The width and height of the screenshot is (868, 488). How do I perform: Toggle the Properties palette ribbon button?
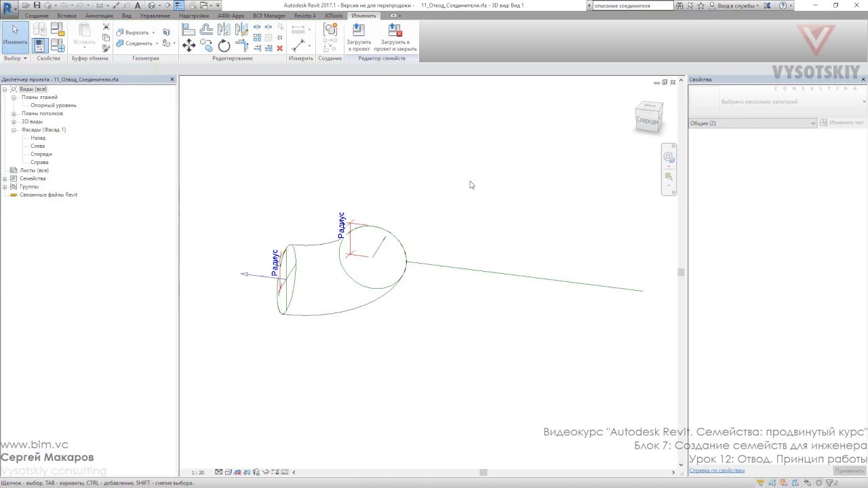[40, 45]
